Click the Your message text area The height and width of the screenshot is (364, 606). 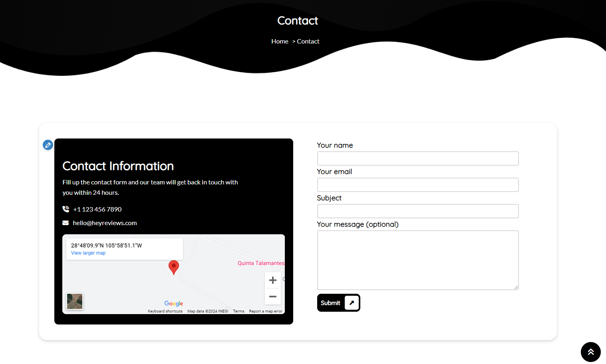pyautogui.click(x=417, y=260)
